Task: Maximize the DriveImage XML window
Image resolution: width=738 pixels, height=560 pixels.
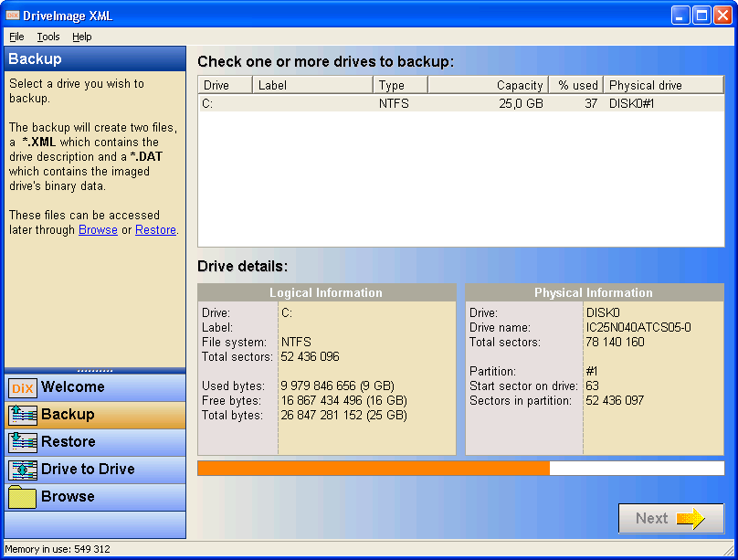Action: coord(701,16)
